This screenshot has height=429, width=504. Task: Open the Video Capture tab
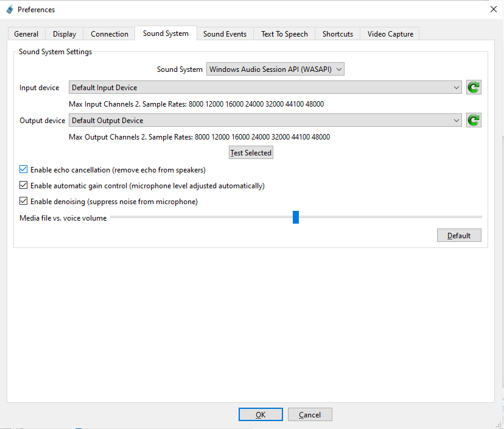pyautogui.click(x=390, y=34)
